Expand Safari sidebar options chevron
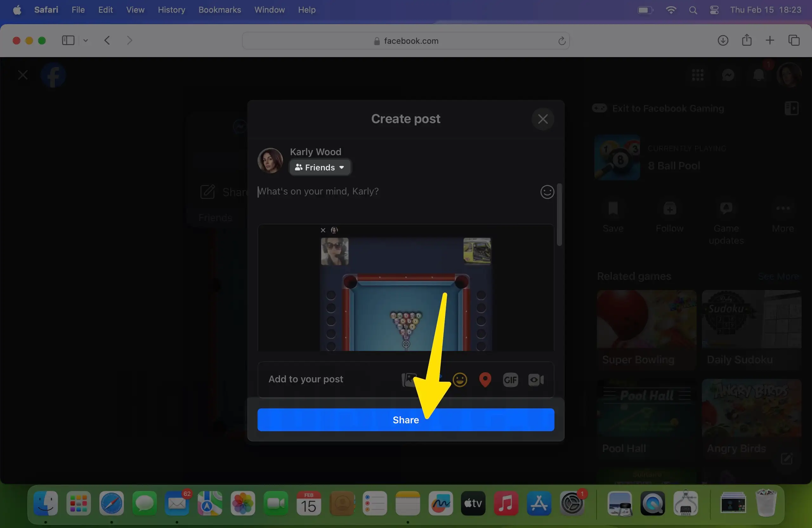Image resolution: width=812 pixels, height=528 pixels. click(86, 41)
